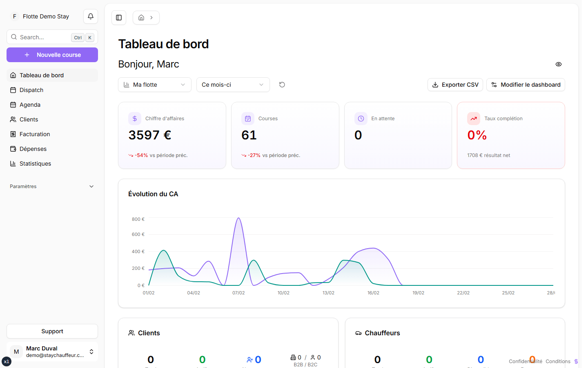Toggle dashboard visibility with eye icon
This screenshot has height=368, width=588.
(x=559, y=64)
